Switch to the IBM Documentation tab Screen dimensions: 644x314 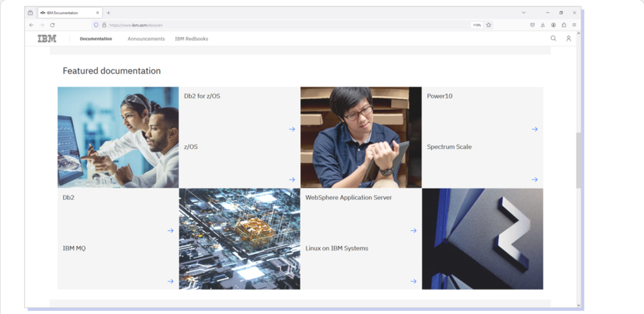click(70, 13)
